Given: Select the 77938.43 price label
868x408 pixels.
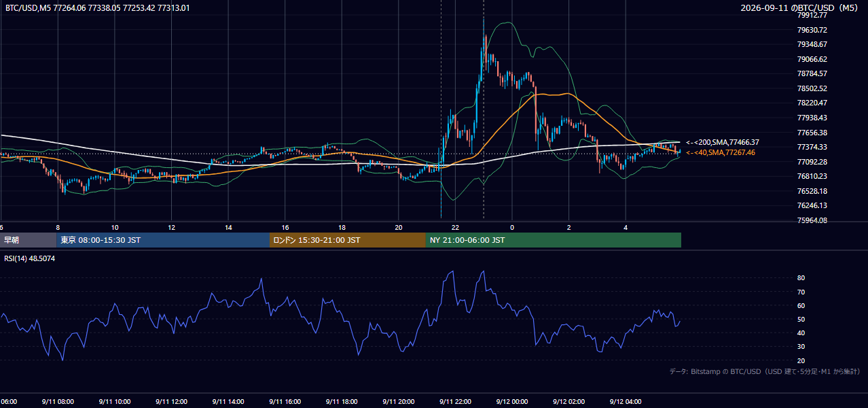Looking at the screenshot, I should (x=812, y=118).
